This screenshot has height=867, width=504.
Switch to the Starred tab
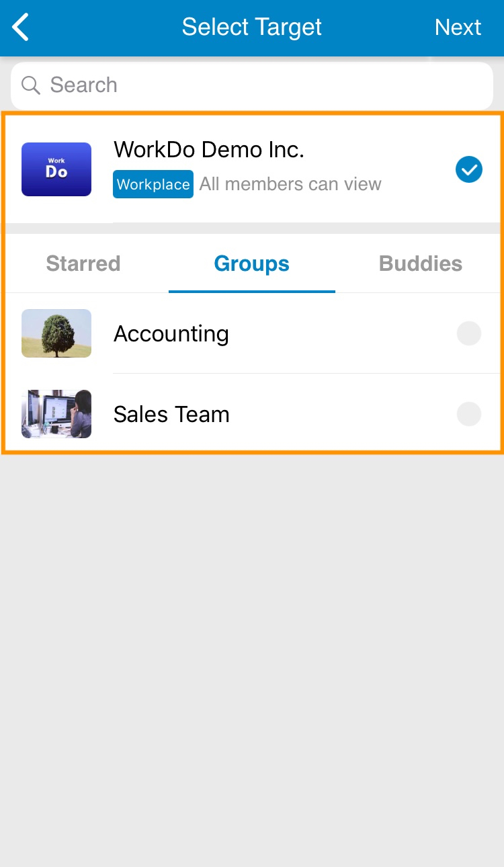click(83, 263)
